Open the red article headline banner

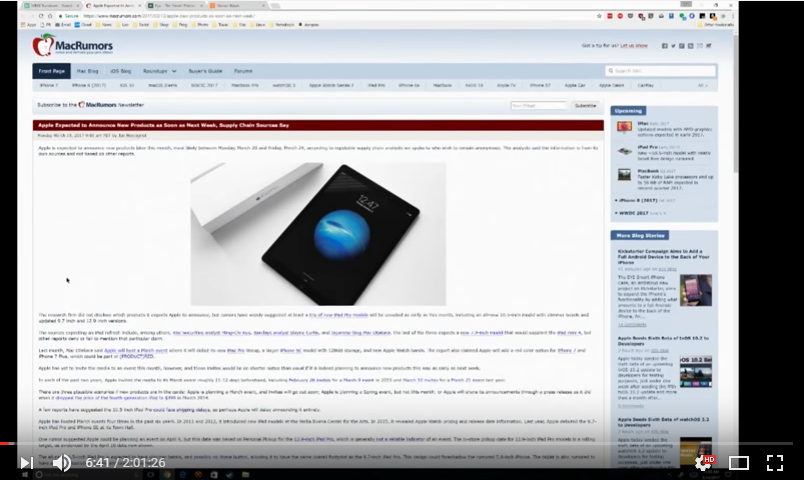318,125
